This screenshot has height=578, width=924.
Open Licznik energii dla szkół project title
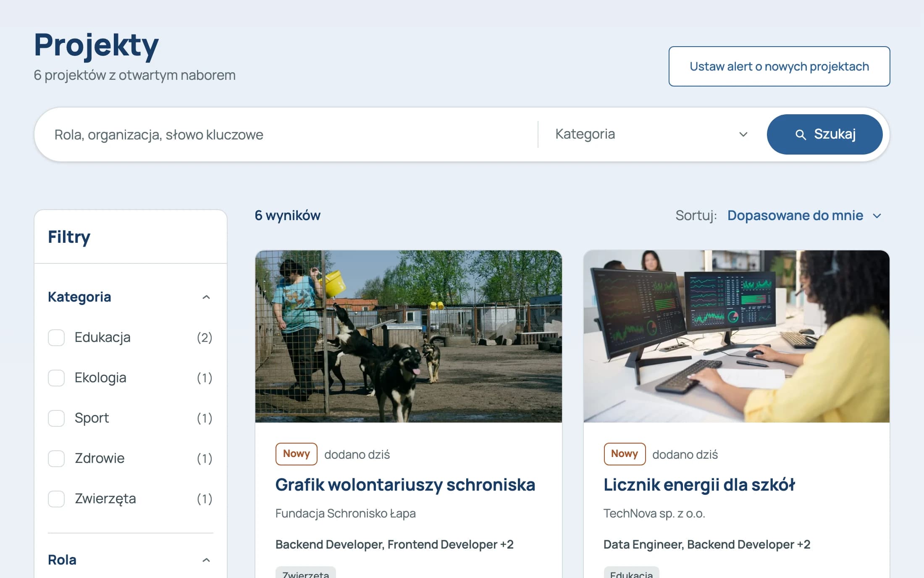pos(699,485)
